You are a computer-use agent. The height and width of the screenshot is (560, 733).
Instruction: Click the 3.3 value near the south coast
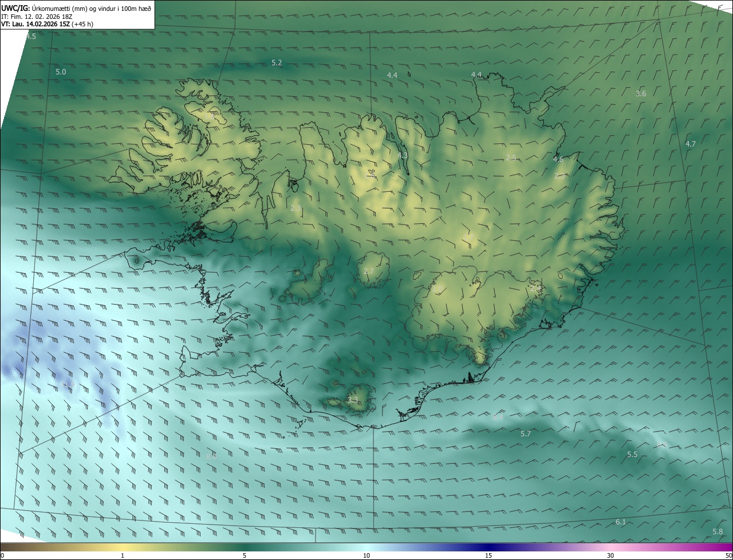353,400
